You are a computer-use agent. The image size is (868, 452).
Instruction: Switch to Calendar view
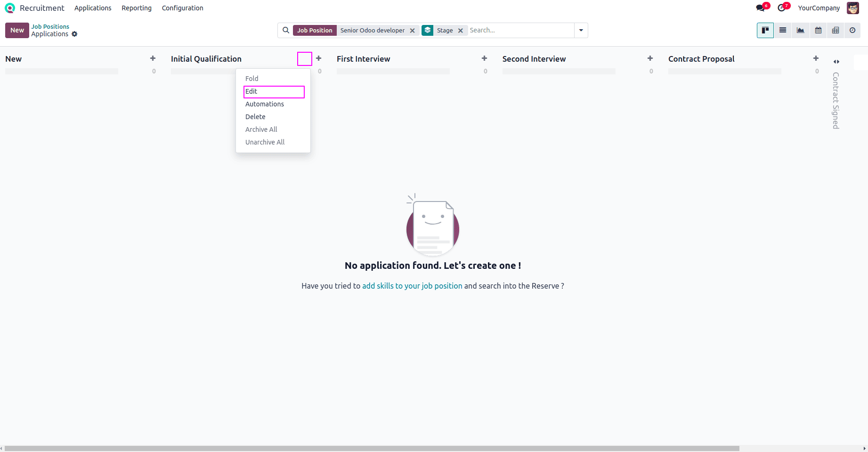(819, 30)
